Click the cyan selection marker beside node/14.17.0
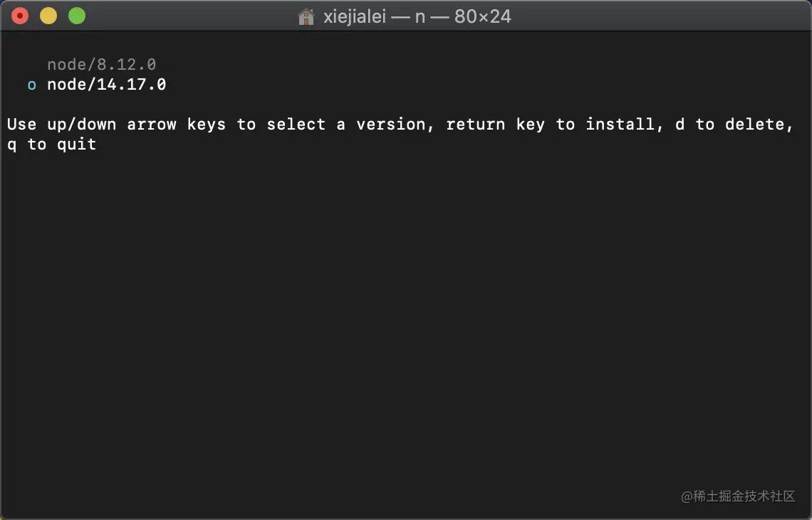The width and height of the screenshot is (812, 520). pos(31,85)
